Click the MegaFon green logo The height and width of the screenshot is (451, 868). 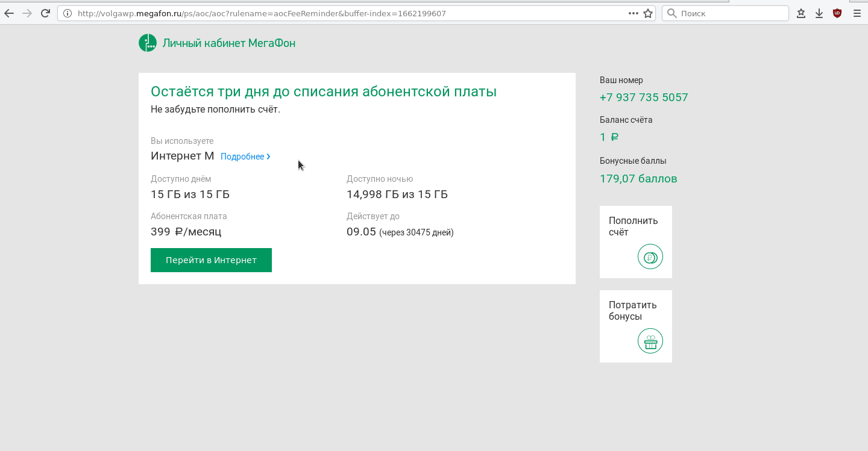148,43
